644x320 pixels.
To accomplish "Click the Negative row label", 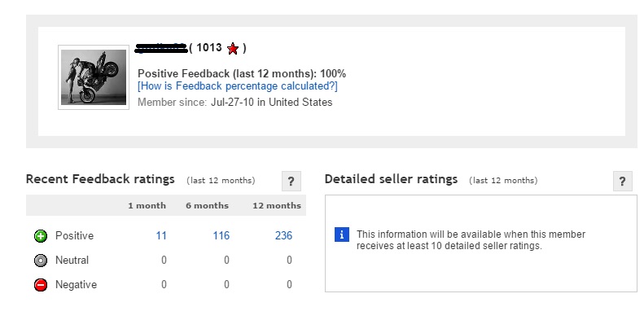I will pyautogui.click(x=76, y=285).
